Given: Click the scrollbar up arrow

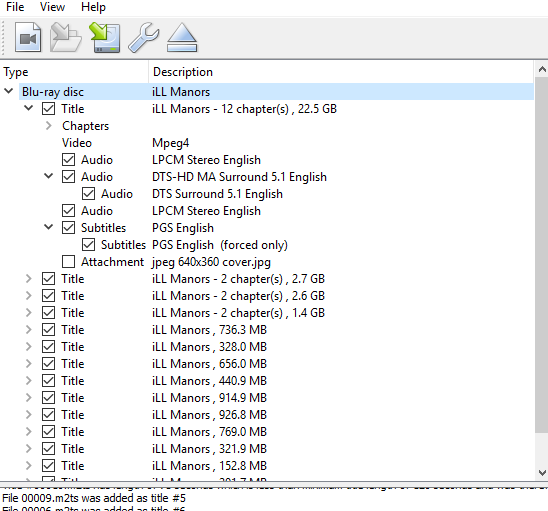Looking at the screenshot, I should click(x=542, y=70).
